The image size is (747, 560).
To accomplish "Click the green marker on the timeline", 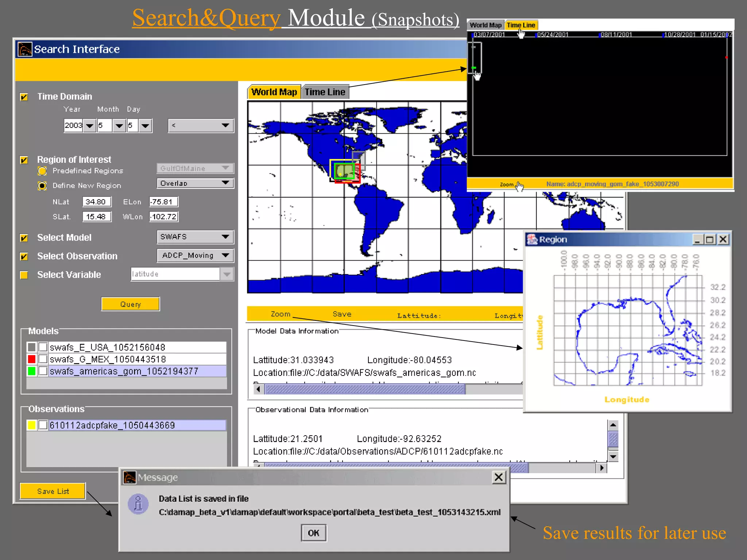I will pos(474,68).
